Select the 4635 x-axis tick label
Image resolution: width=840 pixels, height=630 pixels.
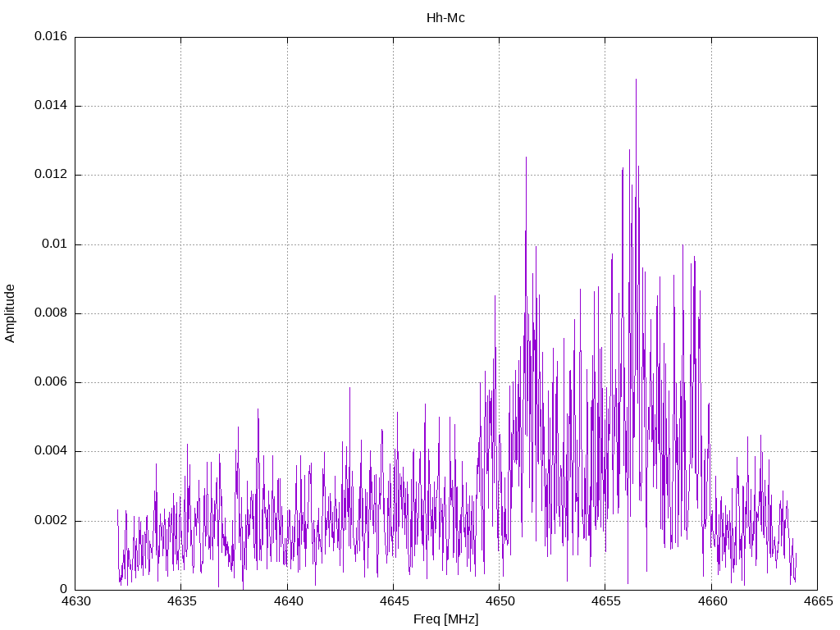tap(181, 600)
